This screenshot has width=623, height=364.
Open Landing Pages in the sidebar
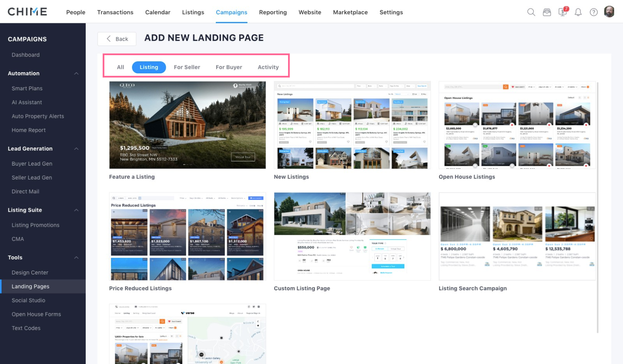tap(43, 286)
